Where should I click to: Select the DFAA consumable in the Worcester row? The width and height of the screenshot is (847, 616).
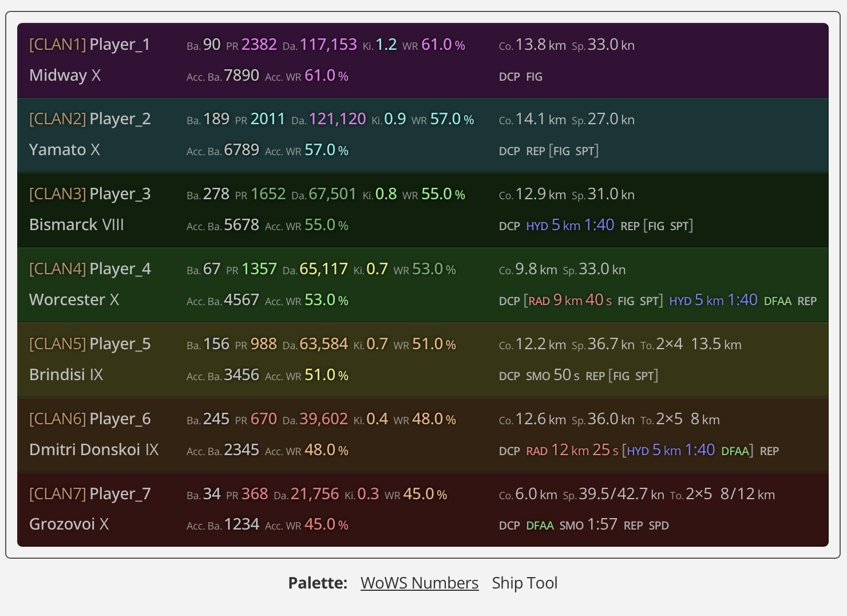pos(777,301)
